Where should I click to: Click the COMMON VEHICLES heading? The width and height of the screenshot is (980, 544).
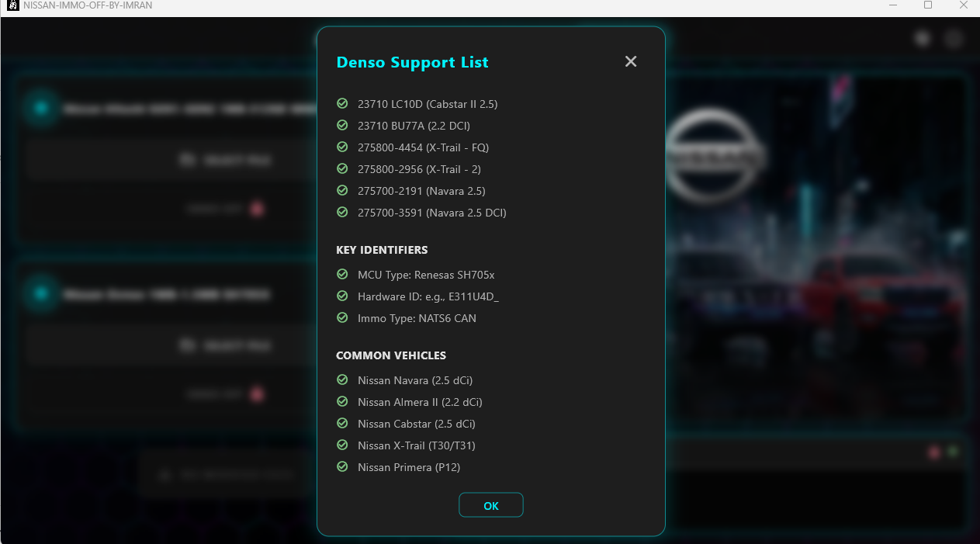coord(391,355)
